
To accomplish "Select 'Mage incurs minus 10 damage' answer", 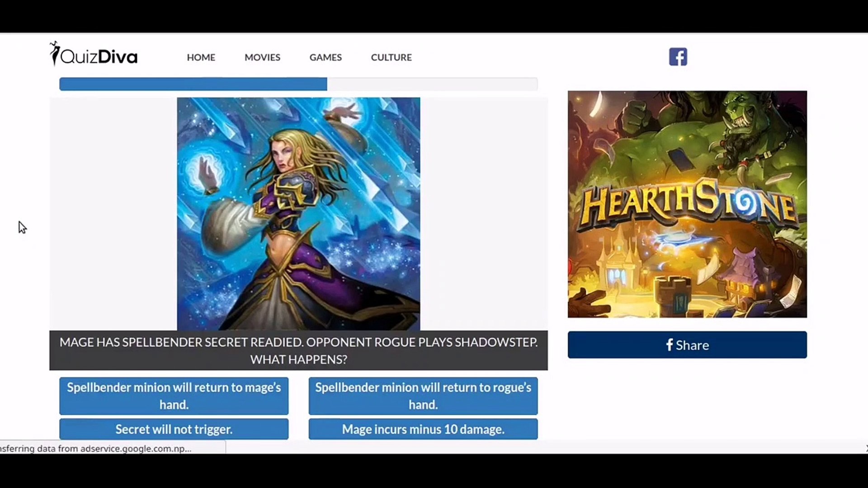I will coord(423,429).
